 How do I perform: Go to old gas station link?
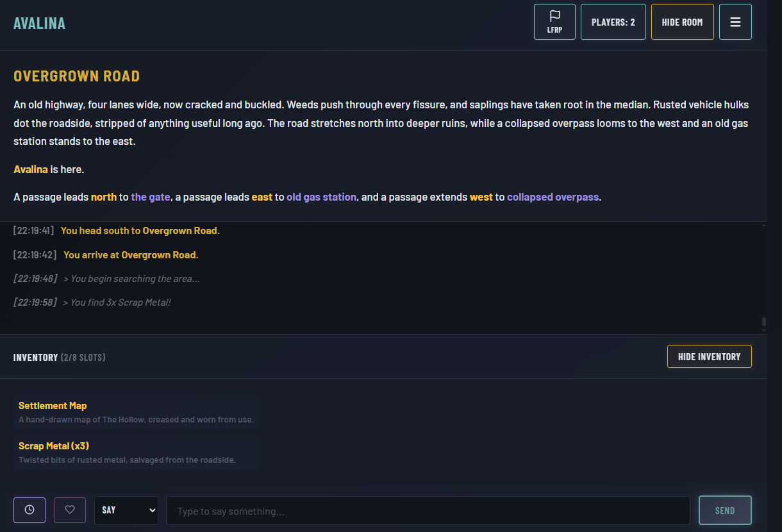pyautogui.click(x=321, y=197)
